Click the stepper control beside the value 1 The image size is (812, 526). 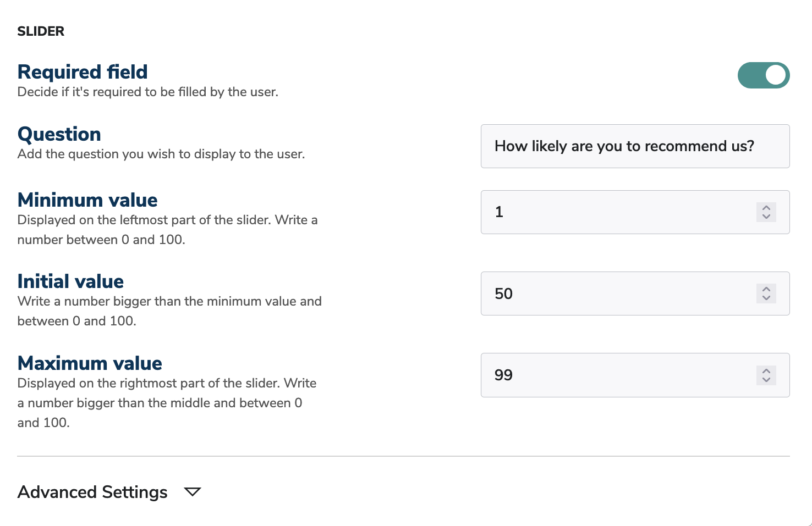765,212
